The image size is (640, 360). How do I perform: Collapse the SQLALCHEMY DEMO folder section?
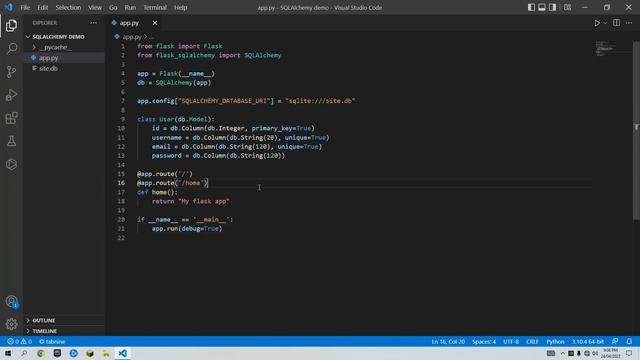(64, 37)
